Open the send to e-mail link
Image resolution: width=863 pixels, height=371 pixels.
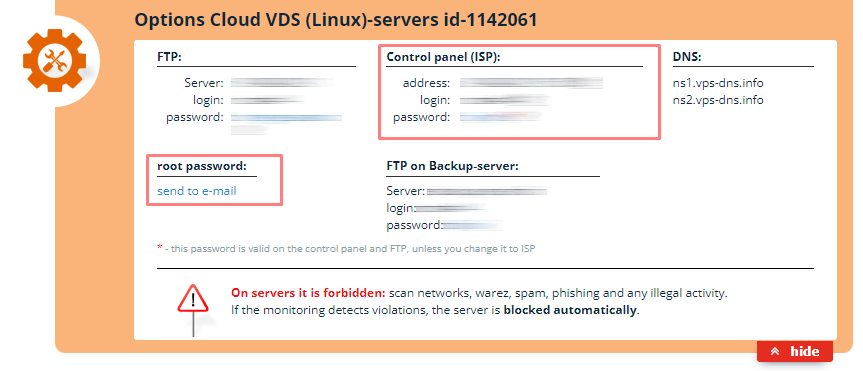point(197,191)
